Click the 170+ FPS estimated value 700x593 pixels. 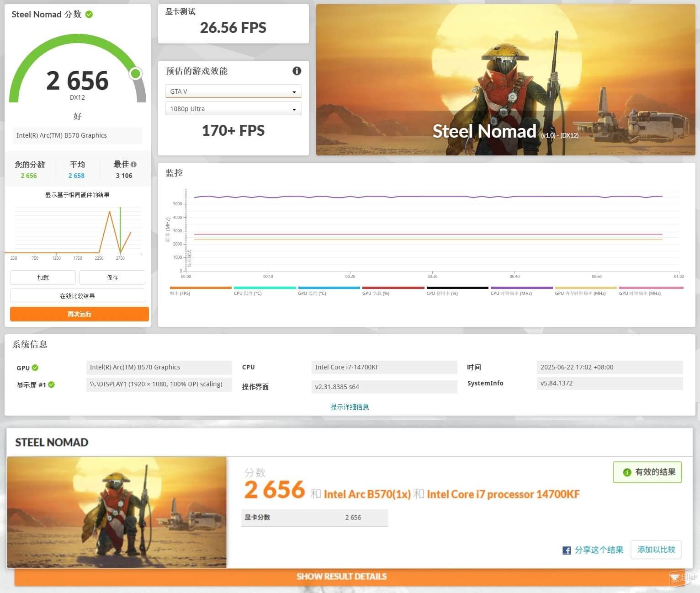(233, 130)
